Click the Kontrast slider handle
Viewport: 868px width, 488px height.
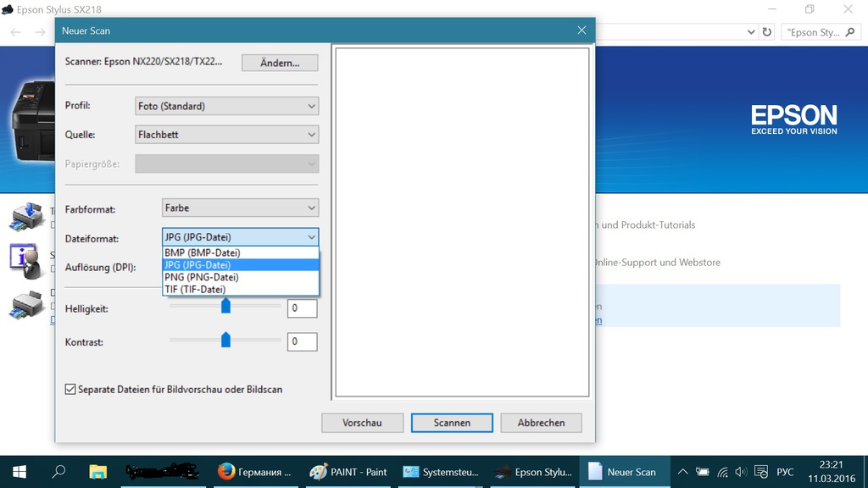225,340
